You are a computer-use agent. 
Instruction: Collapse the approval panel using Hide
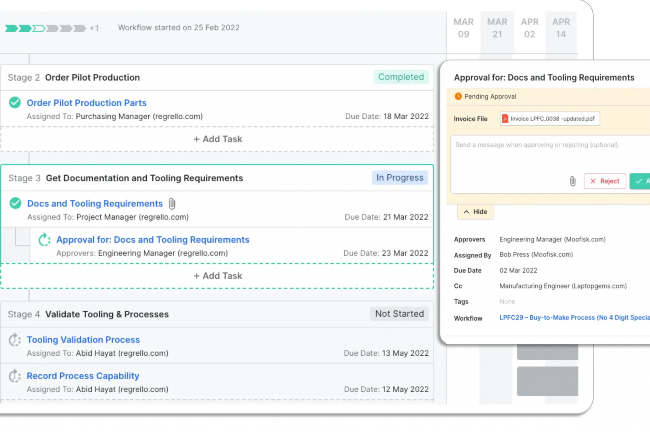[x=475, y=212]
